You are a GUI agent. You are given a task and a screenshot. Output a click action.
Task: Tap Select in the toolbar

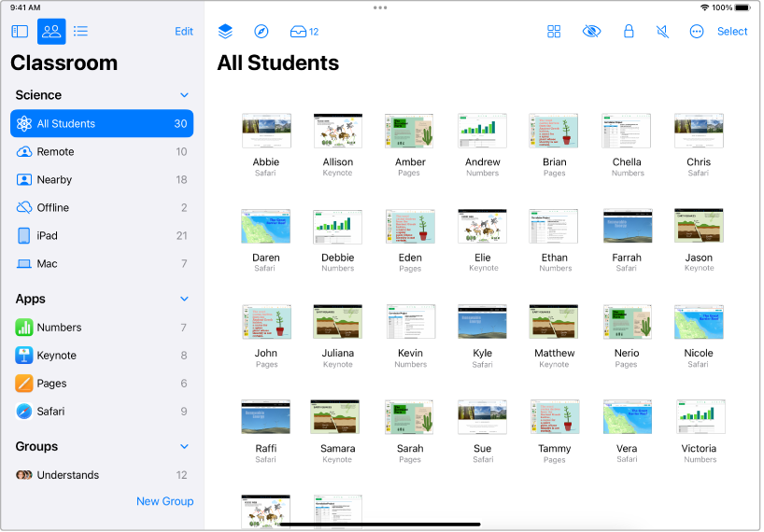pos(732,32)
